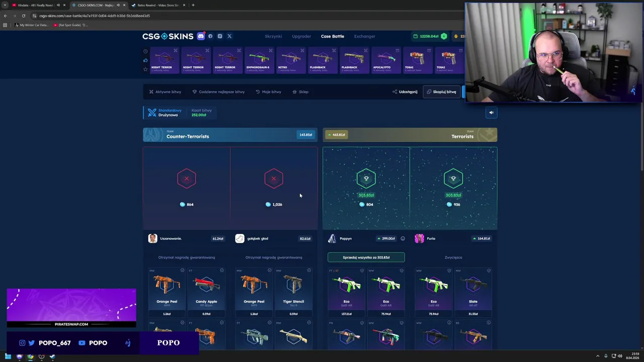644x362 pixels.
Task: Open the Moje bitwy tab
Action: point(268,92)
